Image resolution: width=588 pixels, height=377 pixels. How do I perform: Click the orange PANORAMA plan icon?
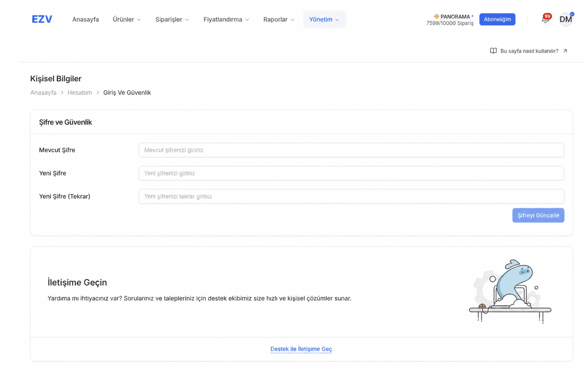click(436, 17)
